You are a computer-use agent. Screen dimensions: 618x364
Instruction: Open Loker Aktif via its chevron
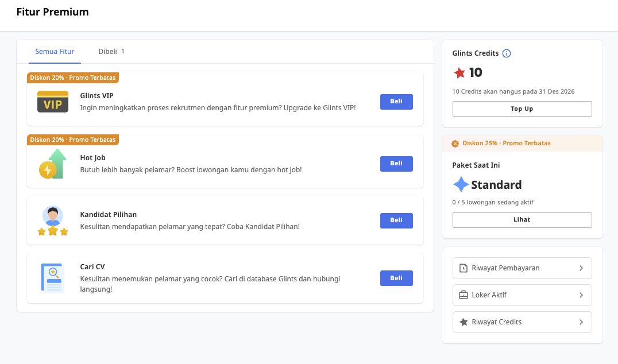581,295
